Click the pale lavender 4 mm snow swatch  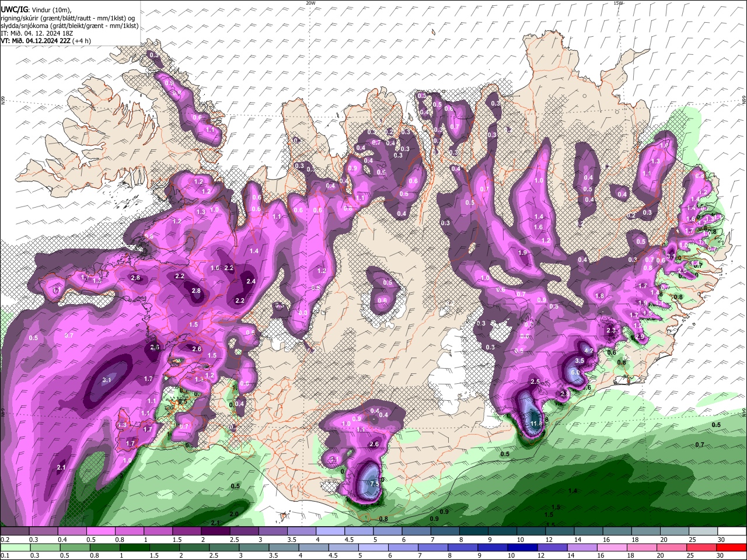(x=330, y=531)
